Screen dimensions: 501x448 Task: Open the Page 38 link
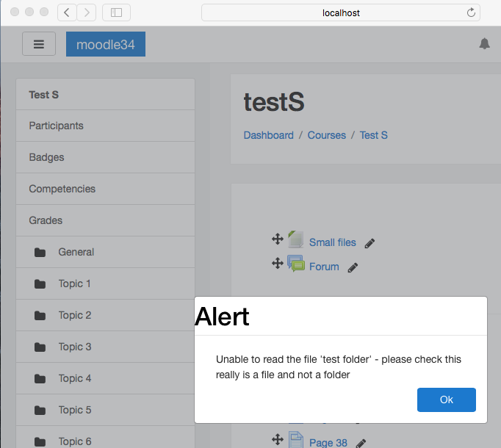tap(328, 443)
